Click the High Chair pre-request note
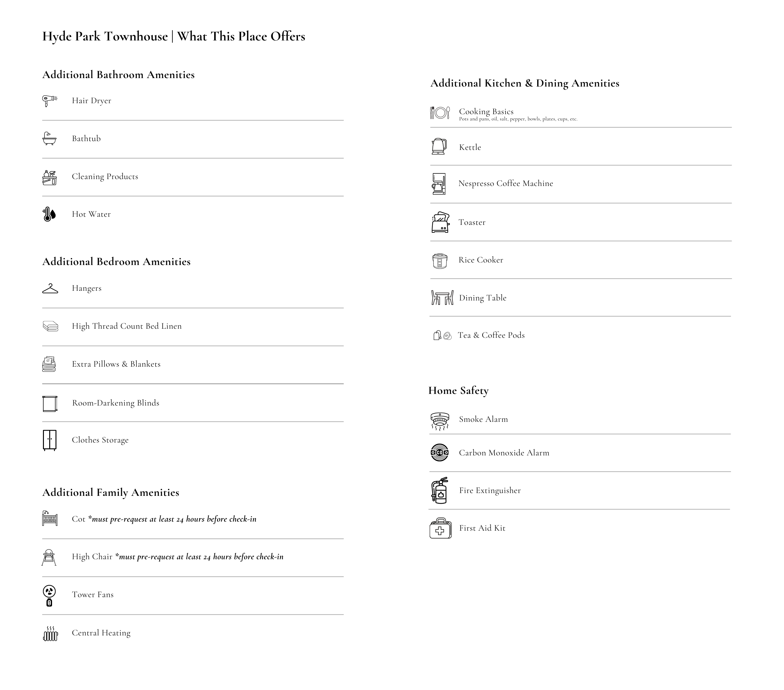 [199, 556]
